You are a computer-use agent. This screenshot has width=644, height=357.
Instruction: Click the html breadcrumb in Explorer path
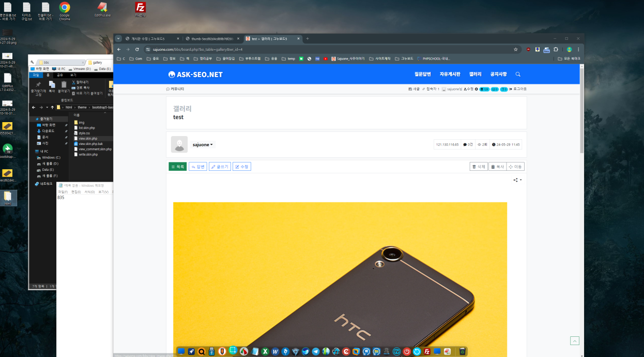69,108
